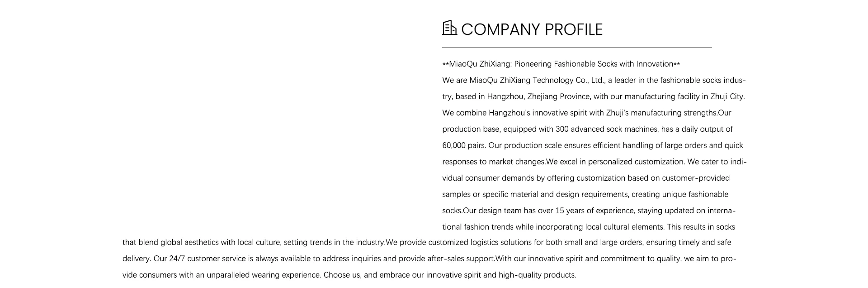Click '300 advanced sock machines' text
The height and width of the screenshot is (288, 868).
click(607, 129)
